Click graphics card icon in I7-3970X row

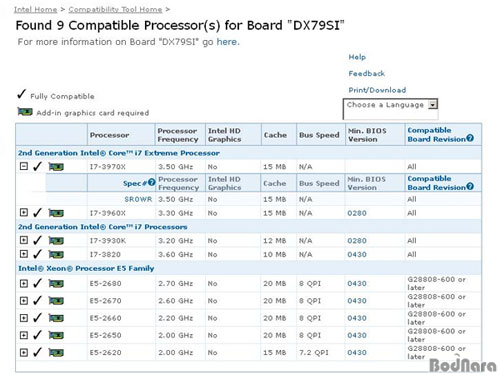56,166
